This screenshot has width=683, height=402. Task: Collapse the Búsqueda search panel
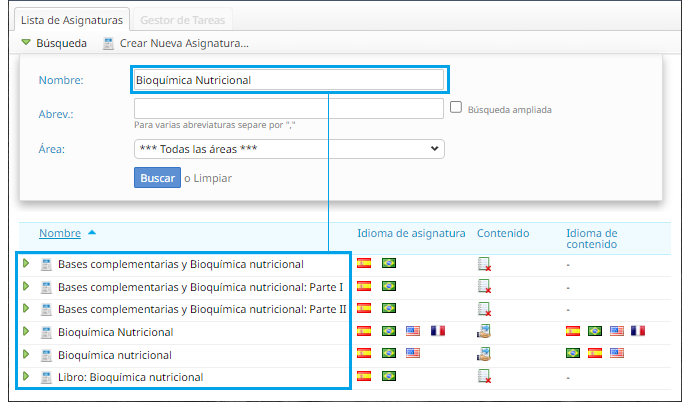click(x=54, y=43)
